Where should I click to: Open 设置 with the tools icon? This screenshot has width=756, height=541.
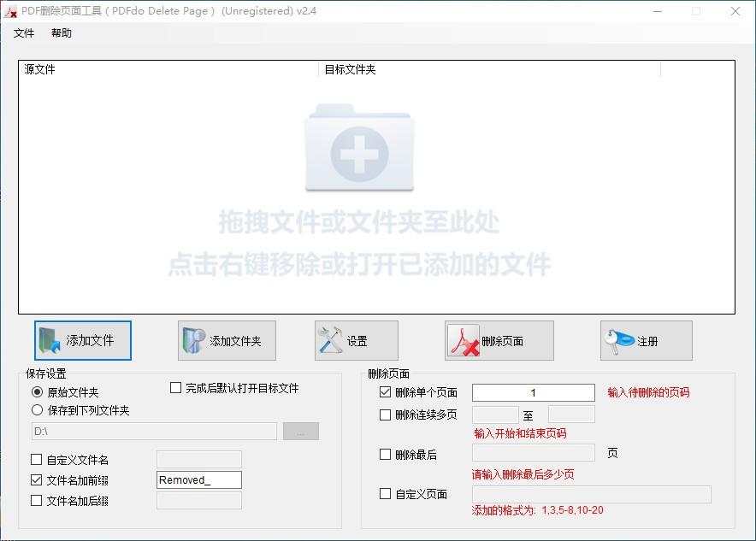[x=357, y=341]
